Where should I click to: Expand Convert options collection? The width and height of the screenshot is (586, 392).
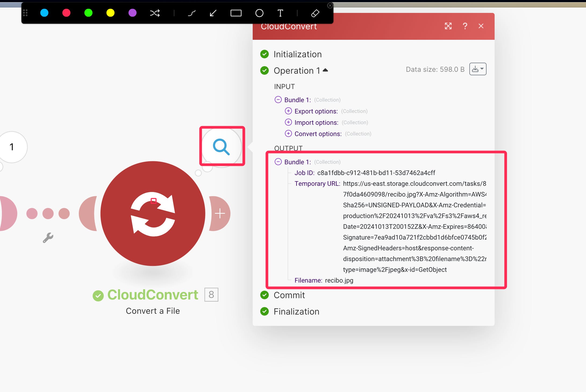[x=288, y=134]
